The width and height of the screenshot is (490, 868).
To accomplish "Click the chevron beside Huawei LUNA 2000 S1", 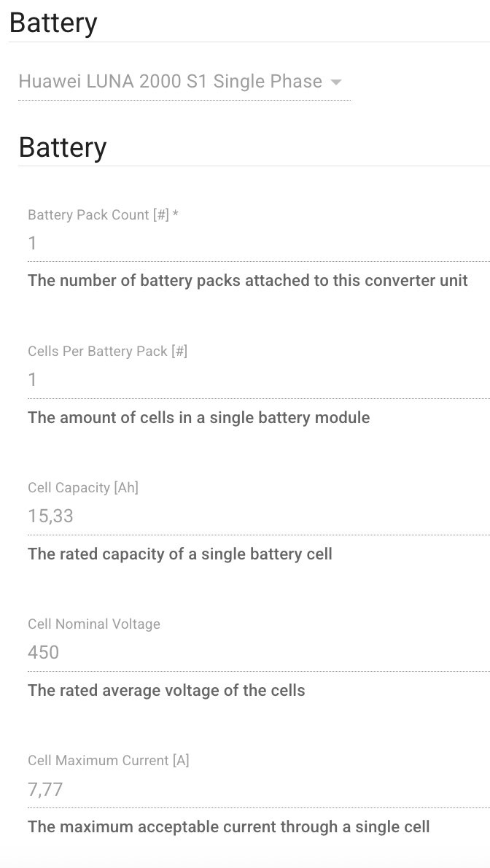I will [x=335, y=82].
